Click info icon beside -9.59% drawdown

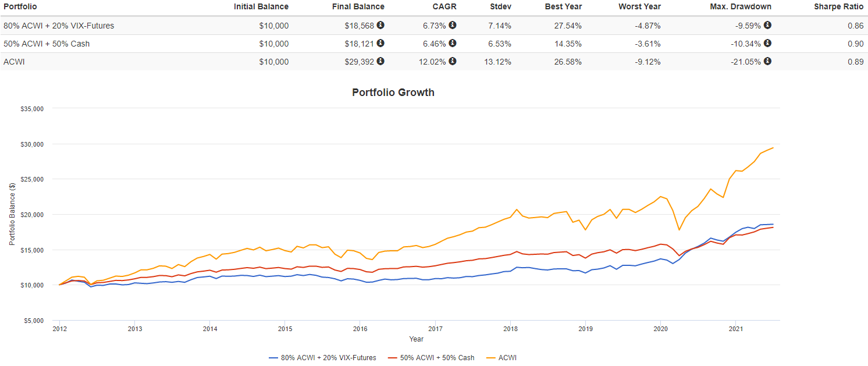(767, 25)
